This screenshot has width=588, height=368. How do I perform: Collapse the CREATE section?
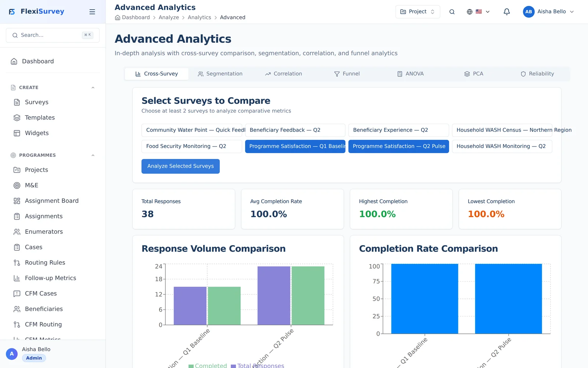93,88
